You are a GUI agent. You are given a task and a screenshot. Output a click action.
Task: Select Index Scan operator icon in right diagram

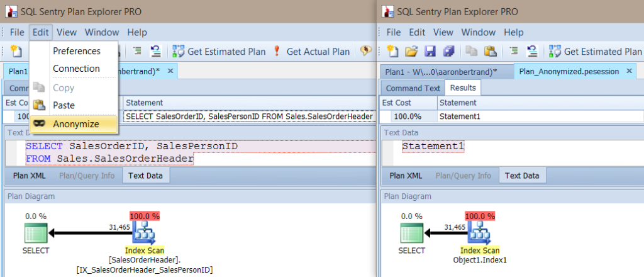pos(479,233)
